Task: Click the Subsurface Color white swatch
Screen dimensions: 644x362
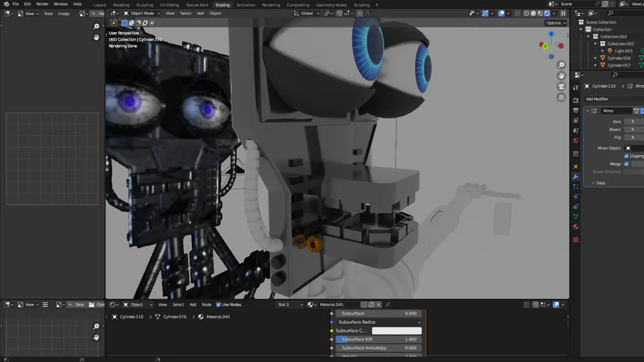Action: tap(396, 331)
